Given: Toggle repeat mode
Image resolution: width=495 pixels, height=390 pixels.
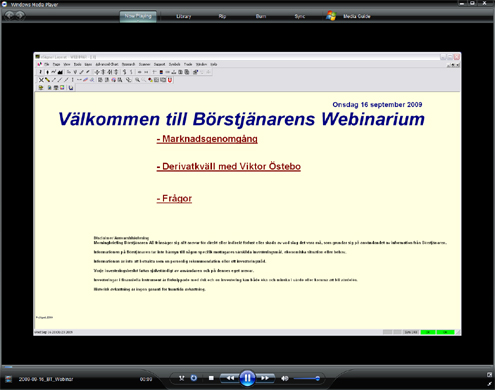Looking at the screenshot, I should (x=194, y=378).
